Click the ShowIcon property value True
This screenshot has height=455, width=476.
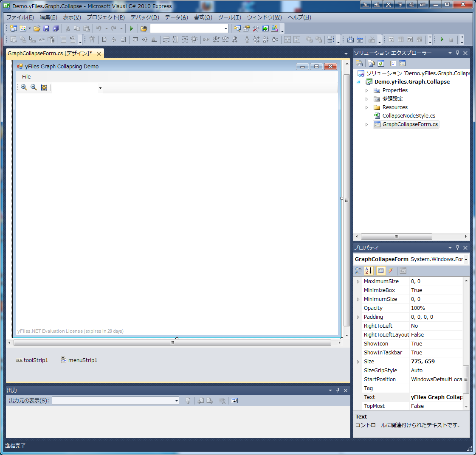[436, 344]
